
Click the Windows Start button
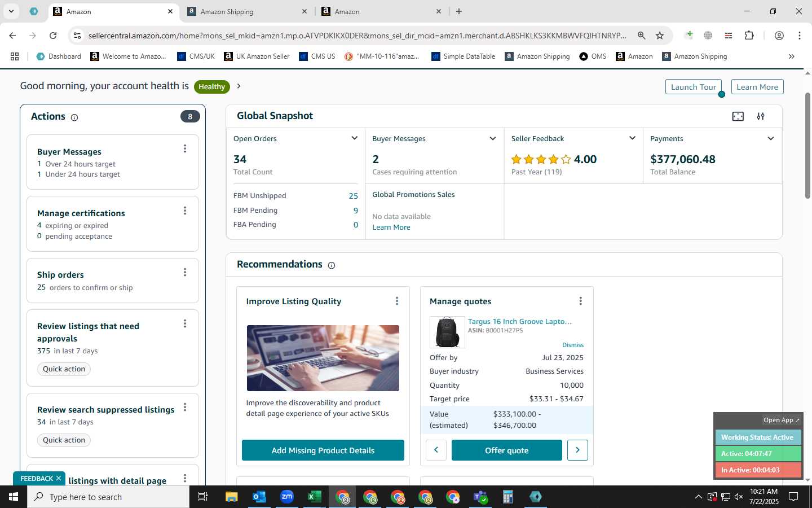pos(14,497)
